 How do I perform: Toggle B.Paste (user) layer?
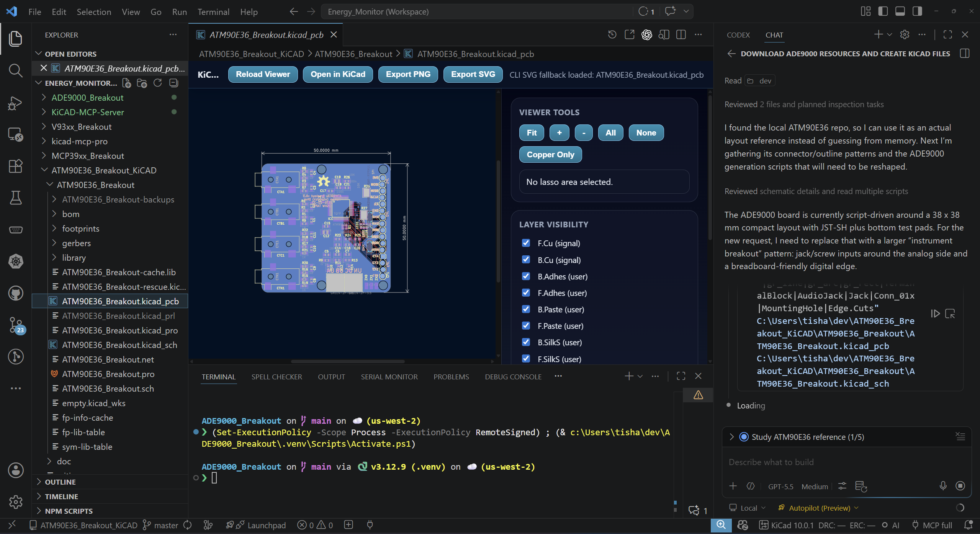point(526,309)
